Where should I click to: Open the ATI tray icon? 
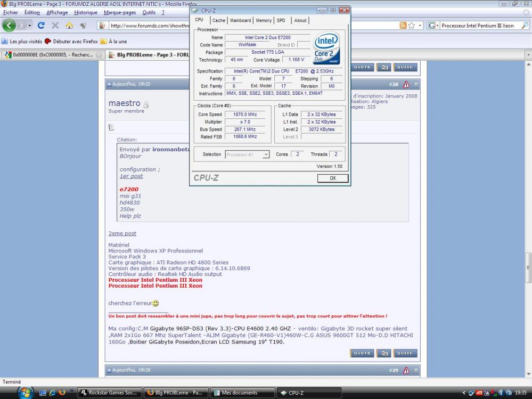479,393
